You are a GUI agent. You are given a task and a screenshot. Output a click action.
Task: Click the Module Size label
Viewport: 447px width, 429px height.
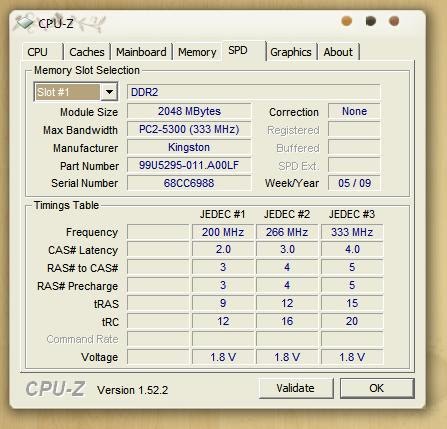point(89,112)
